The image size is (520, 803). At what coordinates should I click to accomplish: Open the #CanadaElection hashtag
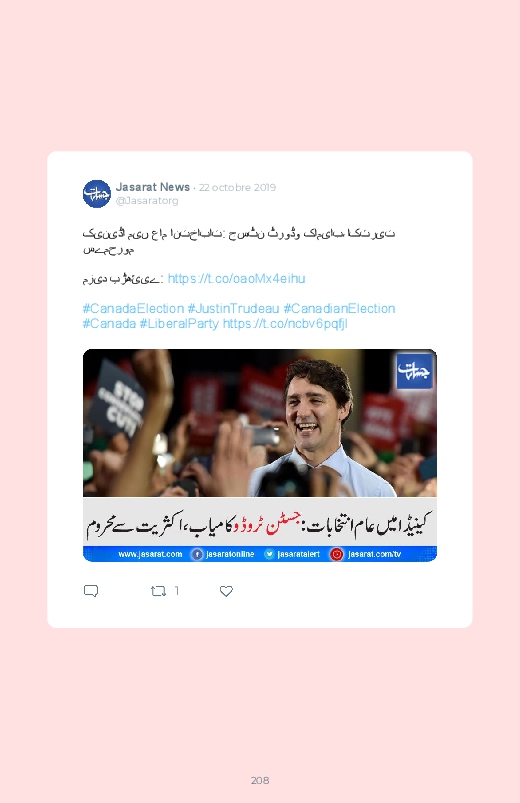pyautogui.click(x=133, y=309)
